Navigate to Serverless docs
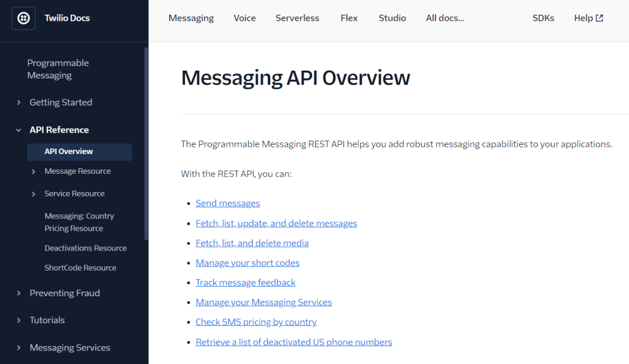 (x=297, y=18)
